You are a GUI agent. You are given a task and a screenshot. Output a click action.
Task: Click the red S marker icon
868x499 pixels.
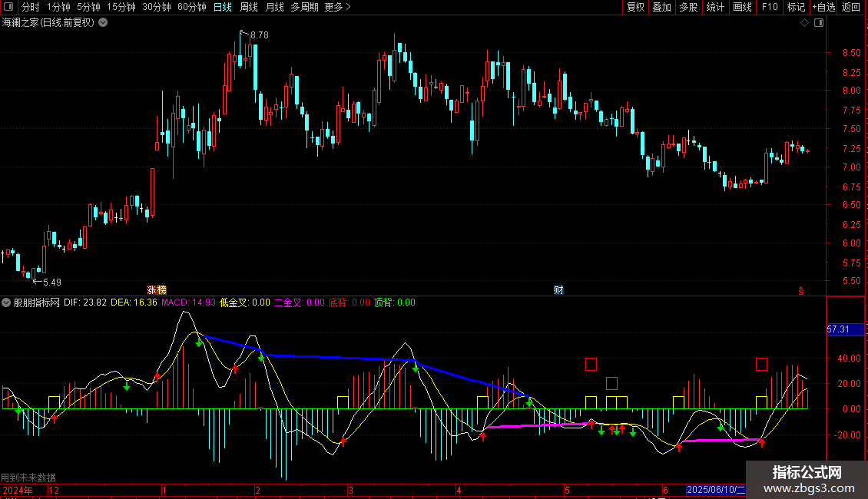pos(800,290)
